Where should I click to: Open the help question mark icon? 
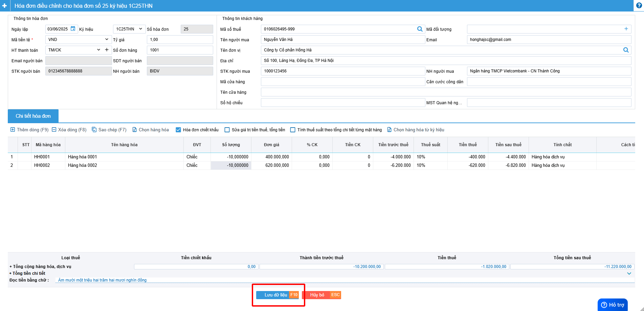639,5
